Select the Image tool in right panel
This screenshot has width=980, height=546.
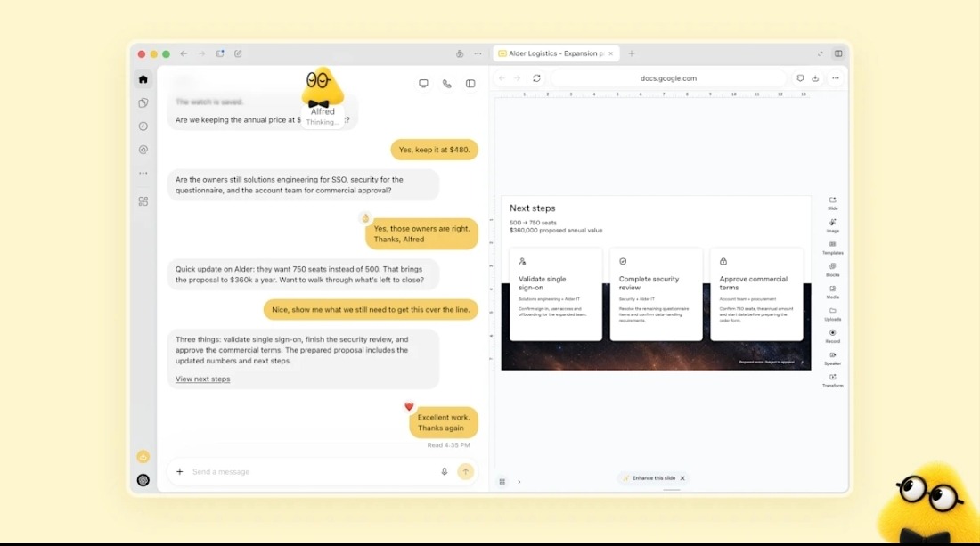click(x=832, y=225)
